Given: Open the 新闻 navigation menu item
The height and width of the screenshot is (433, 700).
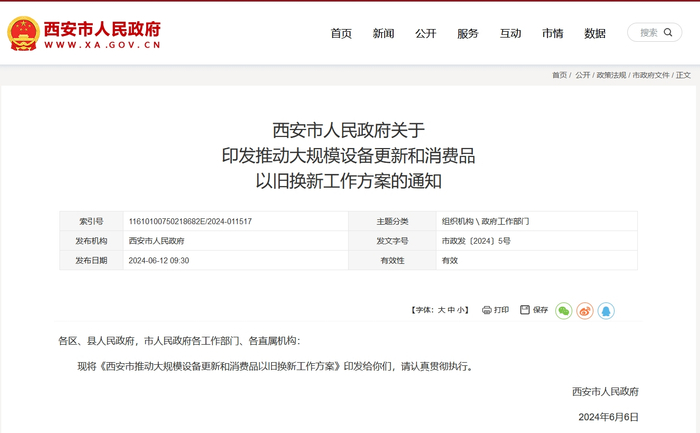Looking at the screenshot, I should (x=383, y=33).
